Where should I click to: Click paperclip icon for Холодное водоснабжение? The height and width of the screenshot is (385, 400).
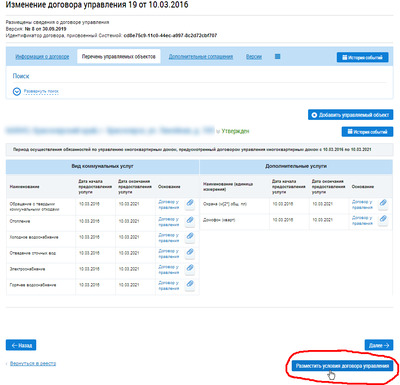pos(190,236)
